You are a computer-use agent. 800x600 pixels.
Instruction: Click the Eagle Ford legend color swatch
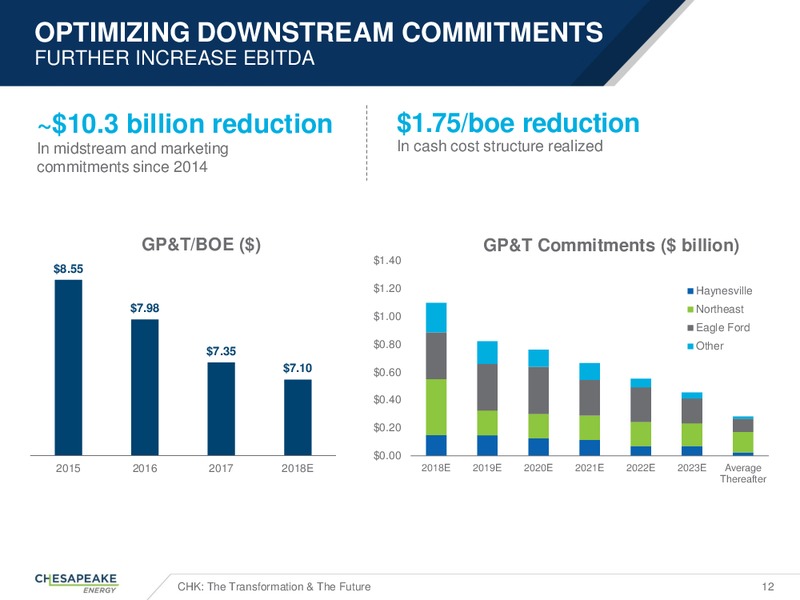691,328
